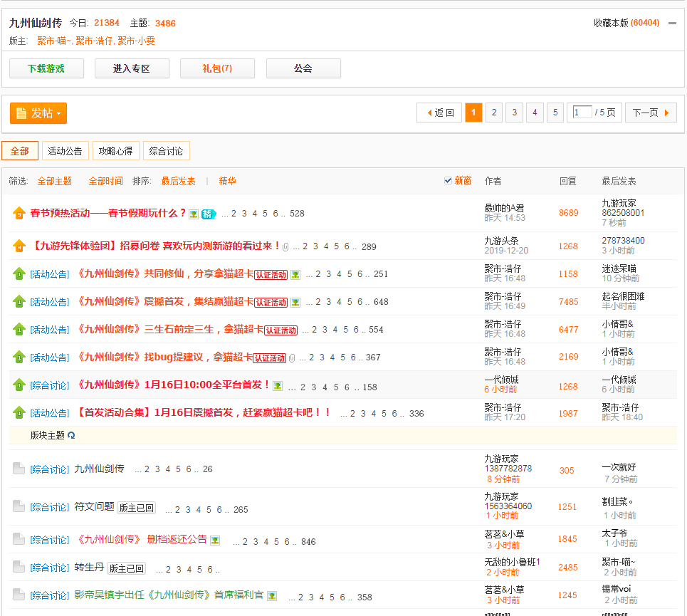687x616 pixels.
Task: Click paperclip attachment icon on 九游先锋体验团 thread
Action: (x=285, y=247)
